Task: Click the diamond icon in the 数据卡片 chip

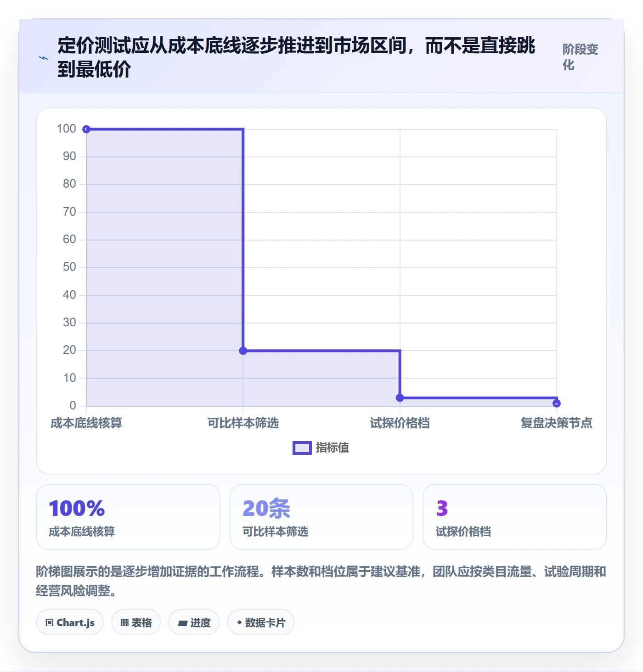Action: (x=239, y=622)
